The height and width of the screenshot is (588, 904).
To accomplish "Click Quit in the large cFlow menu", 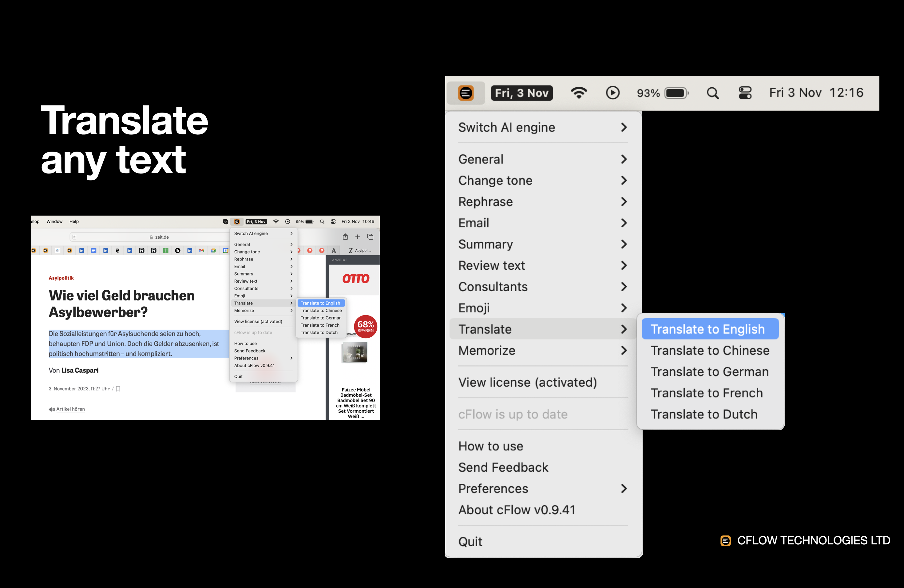I will click(470, 541).
